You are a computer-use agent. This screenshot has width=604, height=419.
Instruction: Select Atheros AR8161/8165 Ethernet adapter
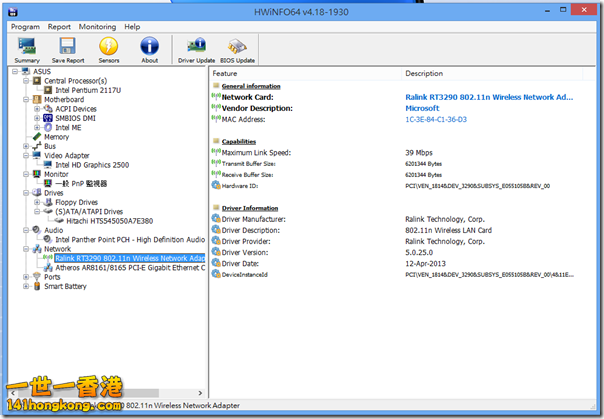click(130, 268)
